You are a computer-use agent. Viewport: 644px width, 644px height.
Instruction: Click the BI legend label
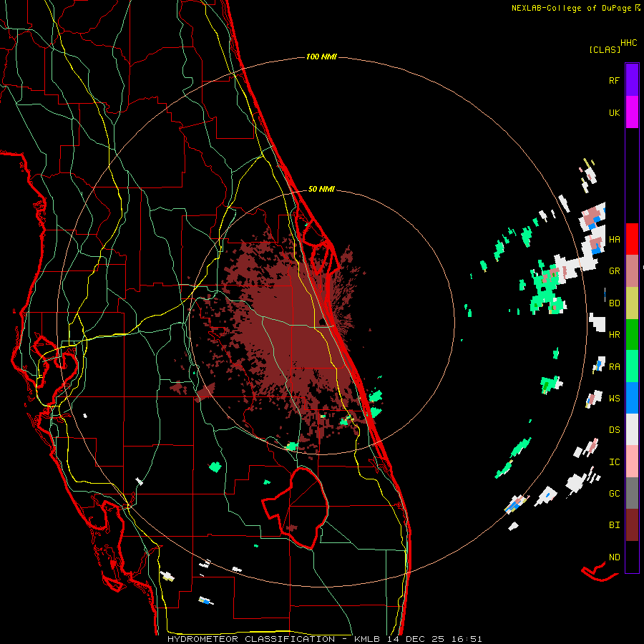(x=614, y=525)
